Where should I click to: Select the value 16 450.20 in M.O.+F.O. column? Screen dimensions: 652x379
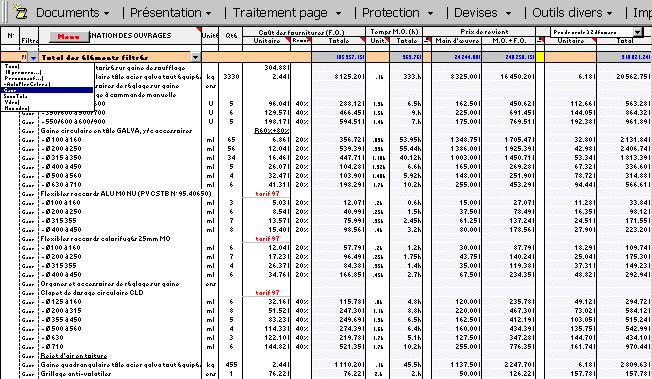tap(509, 77)
